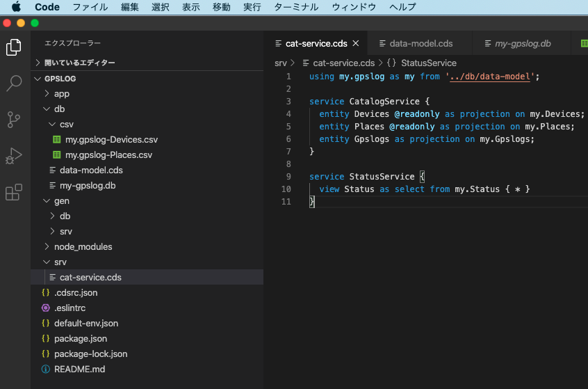Open the 表示 menu
This screenshot has height=389, width=588.
[191, 7]
